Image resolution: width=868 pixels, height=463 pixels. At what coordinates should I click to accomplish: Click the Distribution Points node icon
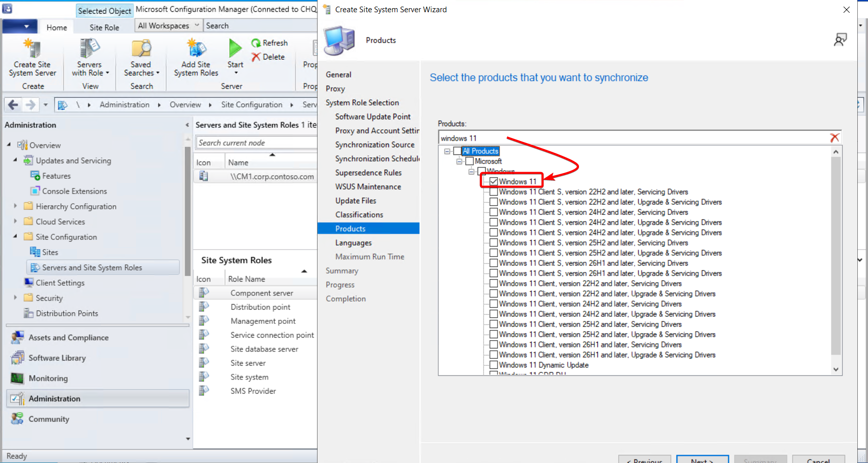coord(29,313)
